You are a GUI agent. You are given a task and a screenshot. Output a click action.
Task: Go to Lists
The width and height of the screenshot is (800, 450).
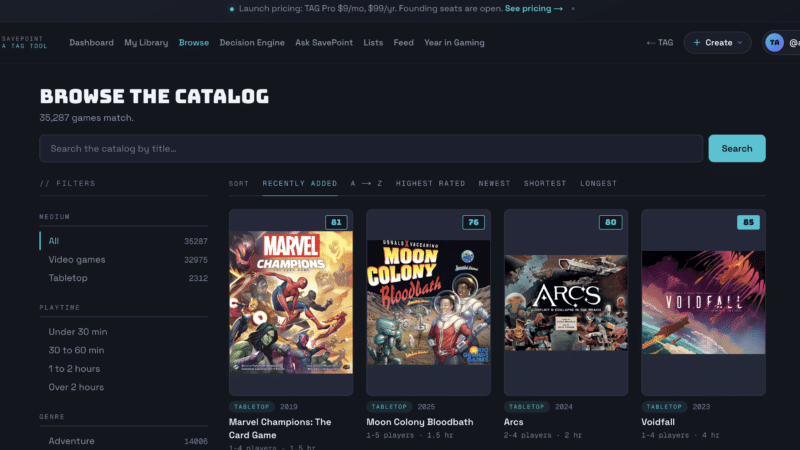coord(373,42)
